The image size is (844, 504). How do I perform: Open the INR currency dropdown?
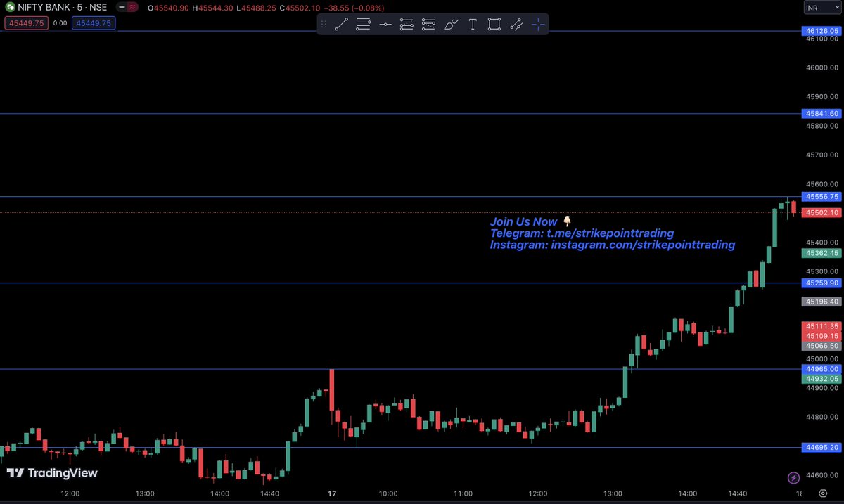point(821,8)
